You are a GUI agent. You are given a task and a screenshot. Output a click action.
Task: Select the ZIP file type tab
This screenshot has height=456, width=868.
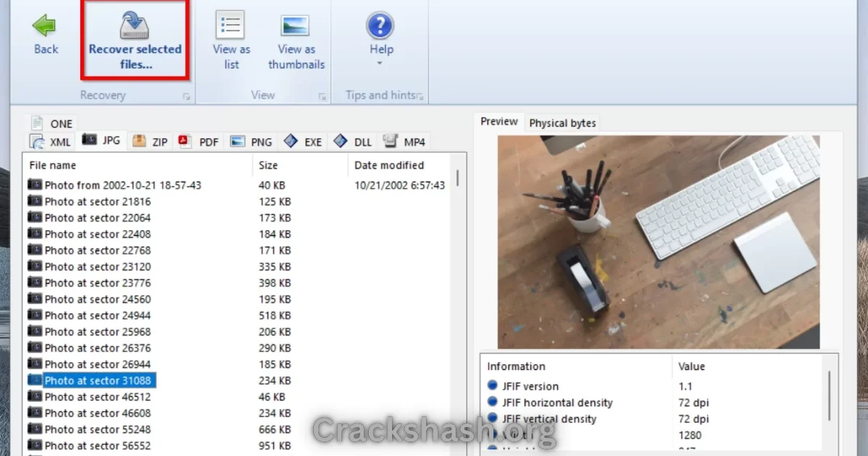tap(150, 141)
